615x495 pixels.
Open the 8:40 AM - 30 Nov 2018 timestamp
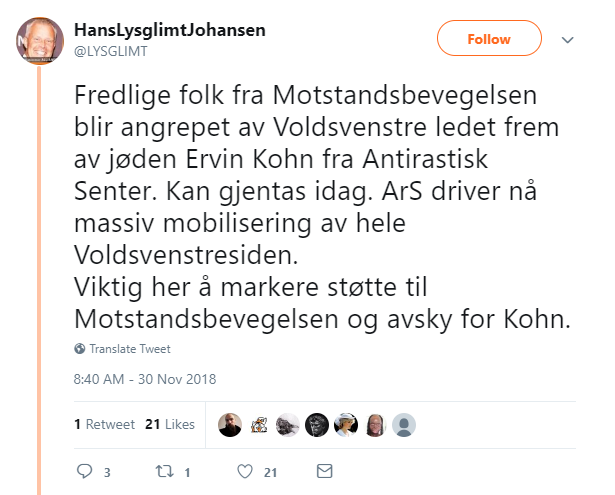point(144,379)
